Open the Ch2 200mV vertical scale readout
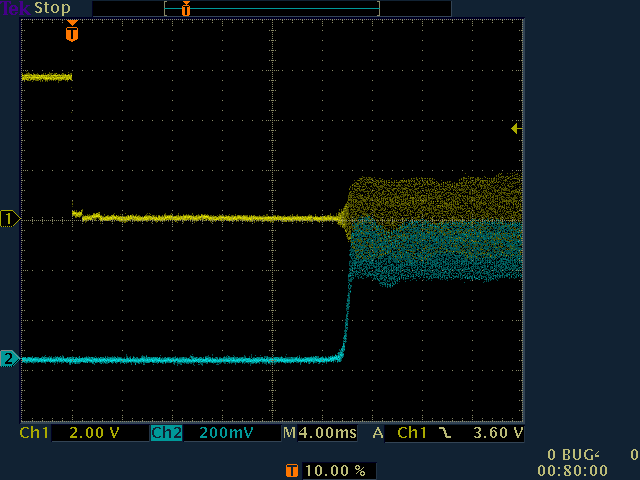 225,433
